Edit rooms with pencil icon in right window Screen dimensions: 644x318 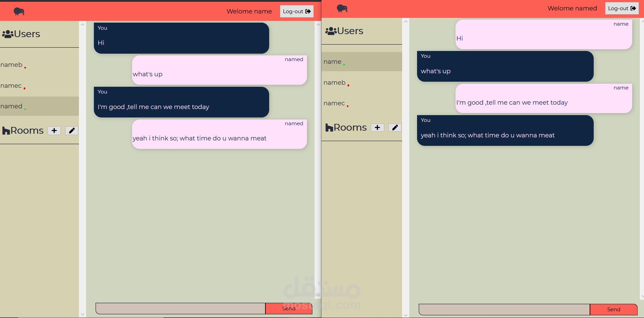pos(395,128)
